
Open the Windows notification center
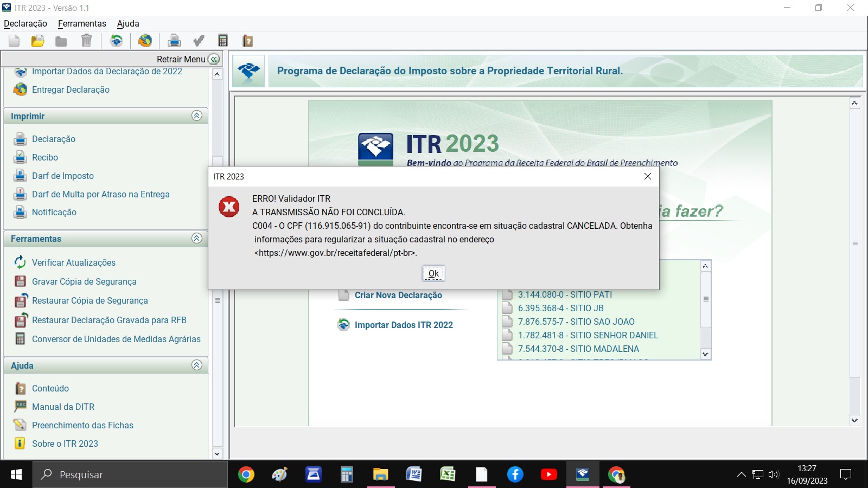coord(845,474)
